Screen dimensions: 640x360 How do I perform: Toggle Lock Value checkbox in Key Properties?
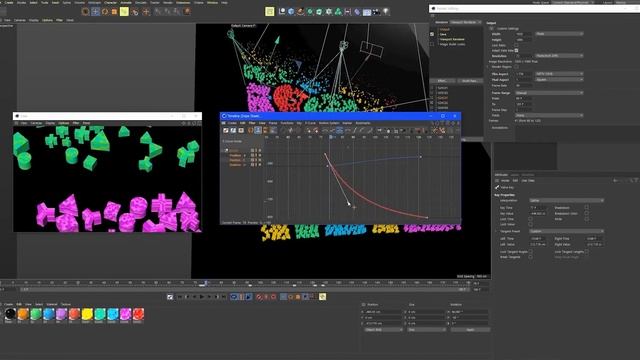[530, 224]
